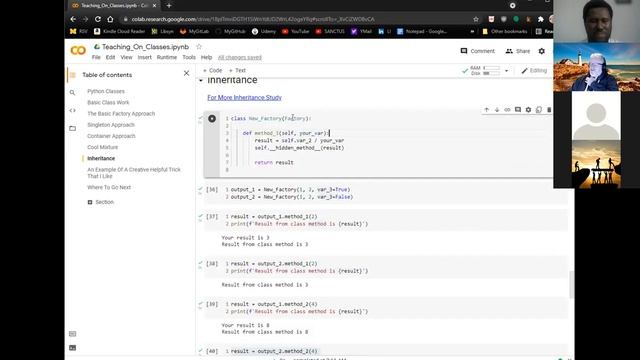The image size is (640, 360).
Task: Open the Insert menu
Action: [144, 58]
